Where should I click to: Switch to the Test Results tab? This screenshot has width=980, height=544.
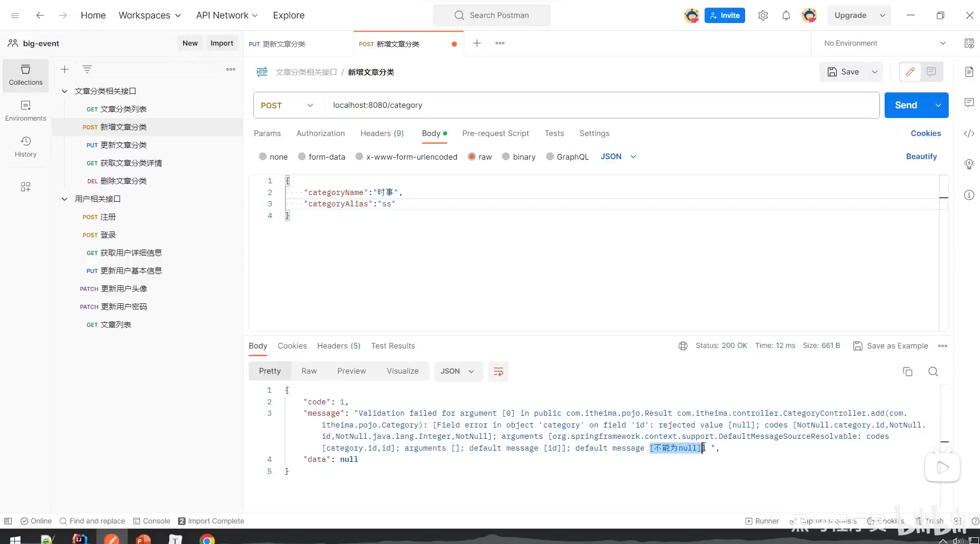coord(393,346)
